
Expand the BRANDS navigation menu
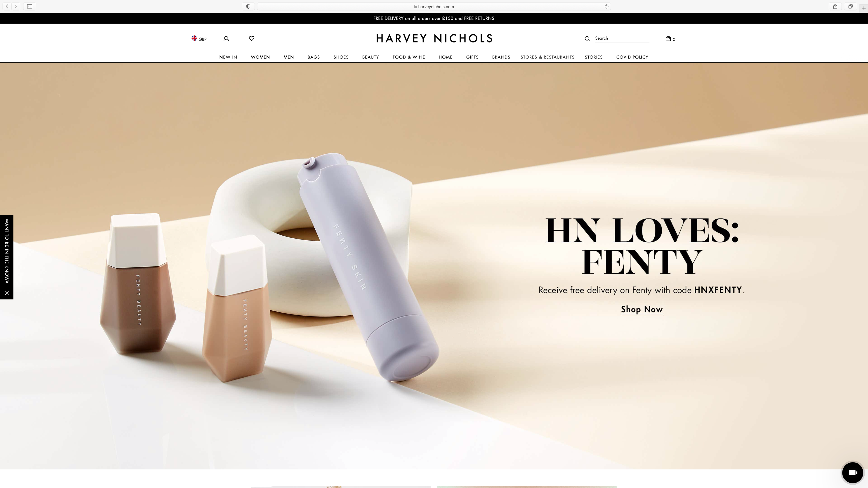(501, 57)
